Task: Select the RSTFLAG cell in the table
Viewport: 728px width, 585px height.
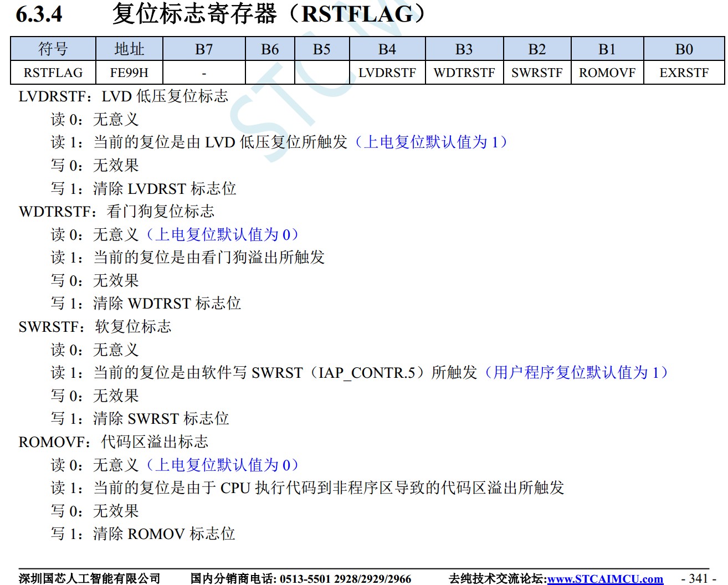Action: coord(53,73)
